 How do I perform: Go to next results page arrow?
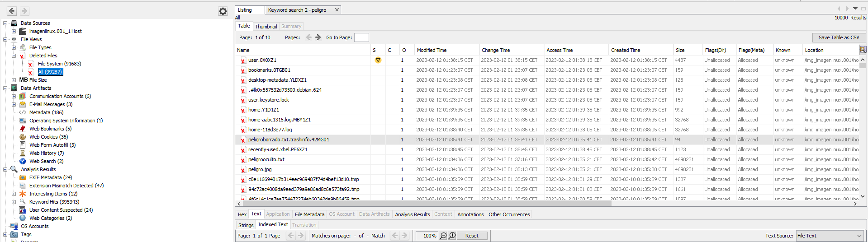[318, 37]
